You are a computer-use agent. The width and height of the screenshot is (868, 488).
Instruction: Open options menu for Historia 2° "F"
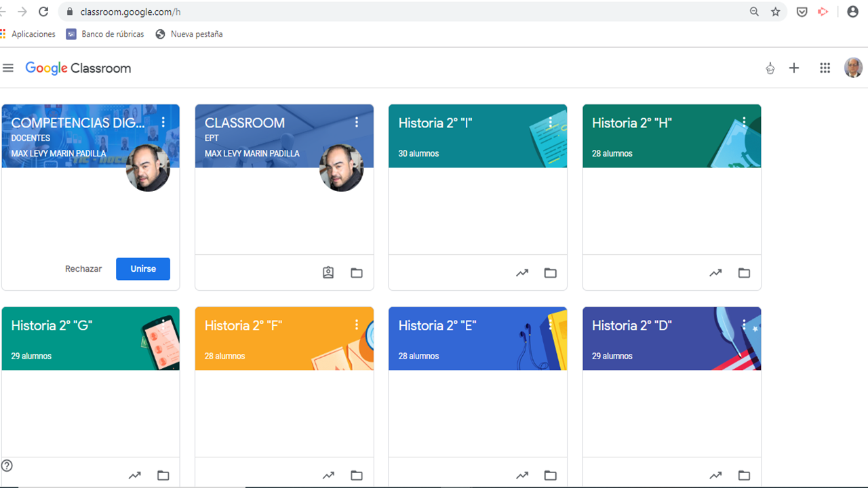tap(357, 325)
